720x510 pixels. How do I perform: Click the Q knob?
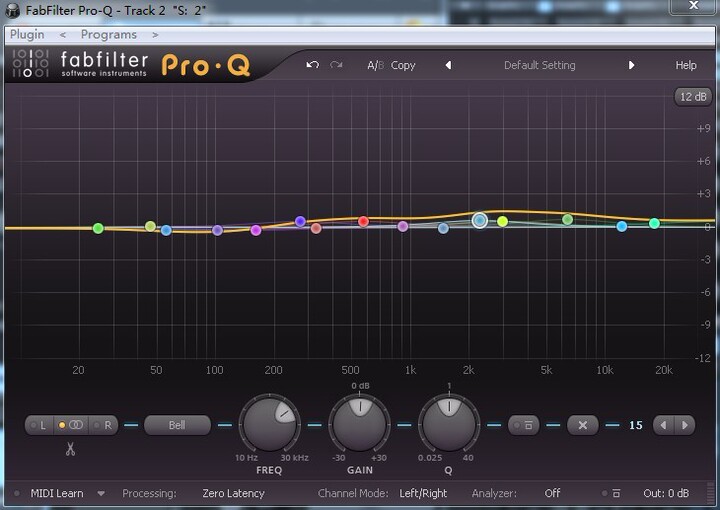(x=449, y=424)
